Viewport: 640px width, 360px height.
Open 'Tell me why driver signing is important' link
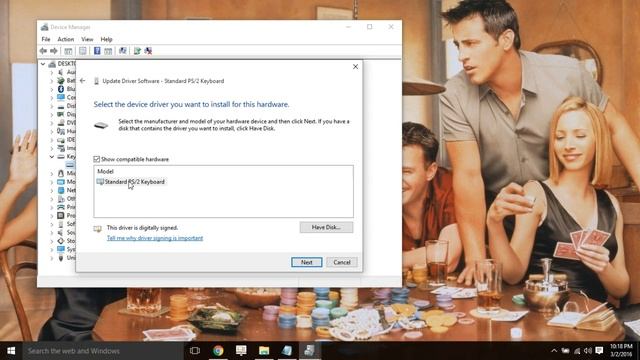click(x=155, y=238)
